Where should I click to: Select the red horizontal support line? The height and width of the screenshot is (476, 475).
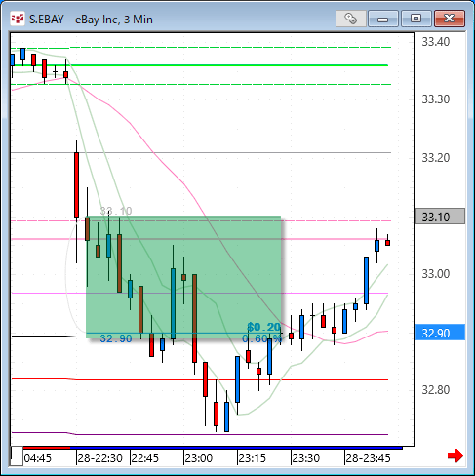(x=200, y=379)
